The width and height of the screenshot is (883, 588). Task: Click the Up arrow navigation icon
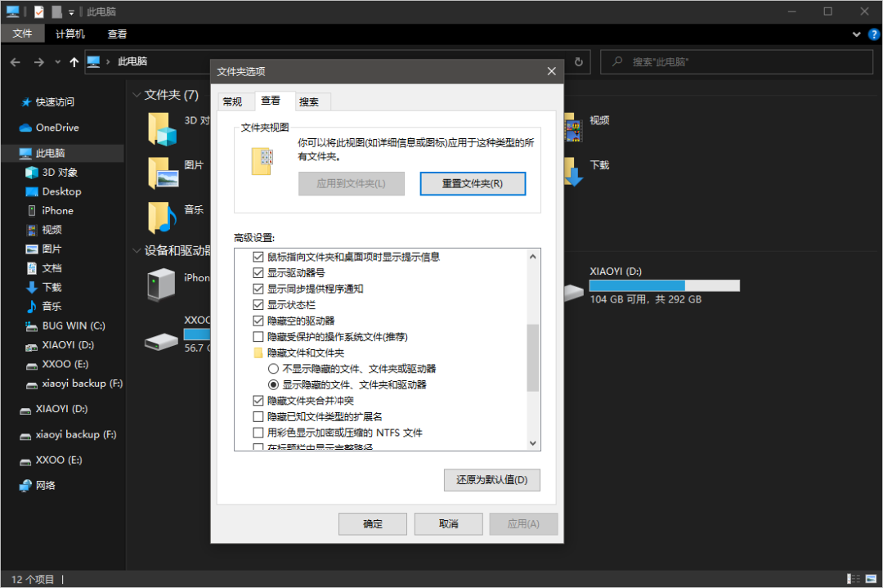tap(74, 62)
